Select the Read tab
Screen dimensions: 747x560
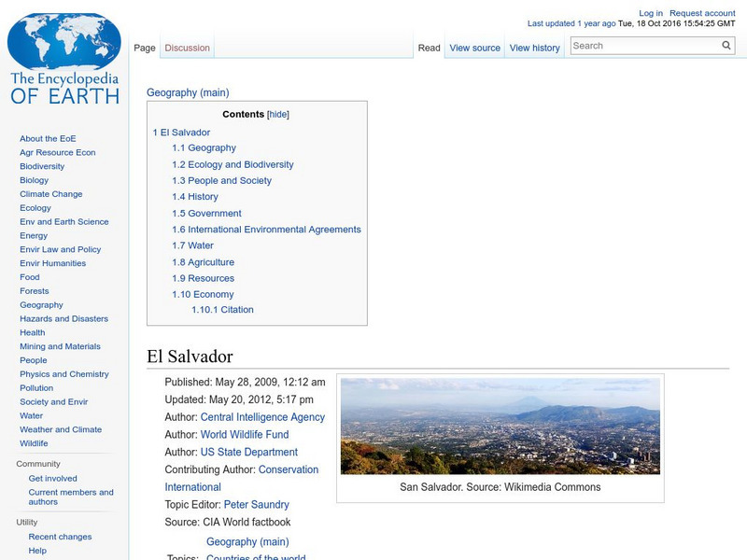(429, 48)
